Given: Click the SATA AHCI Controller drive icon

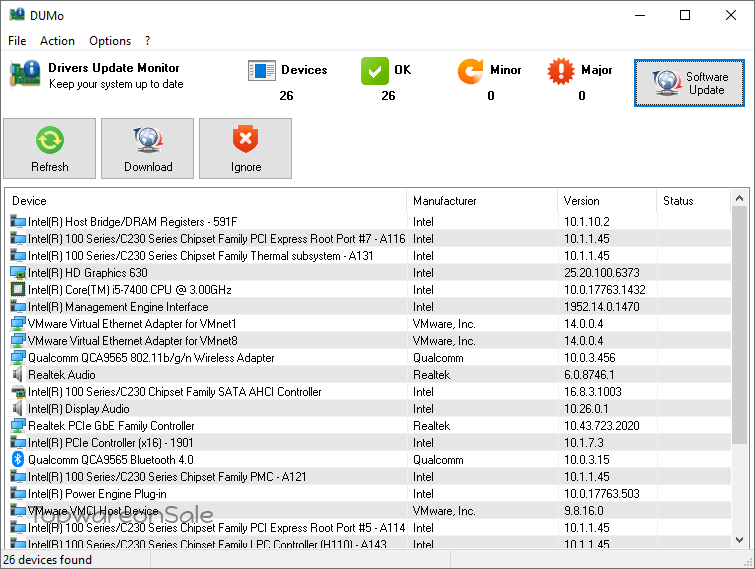Looking at the screenshot, I should point(18,392).
